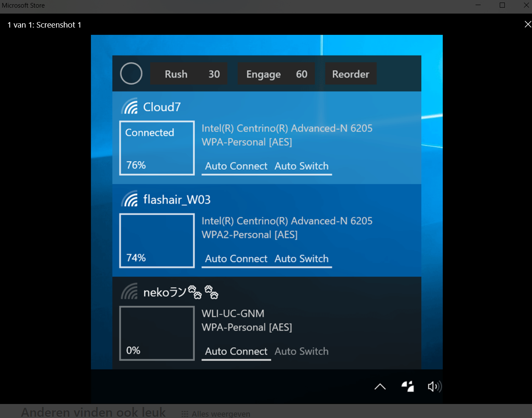Toggle Auto Connect for flashair_W03
532x418 pixels.
click(x=236, y=259)
